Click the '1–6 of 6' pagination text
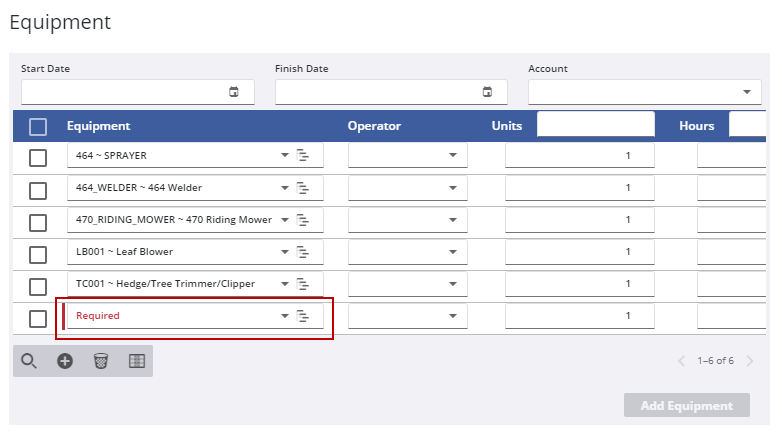 point(715,361)
